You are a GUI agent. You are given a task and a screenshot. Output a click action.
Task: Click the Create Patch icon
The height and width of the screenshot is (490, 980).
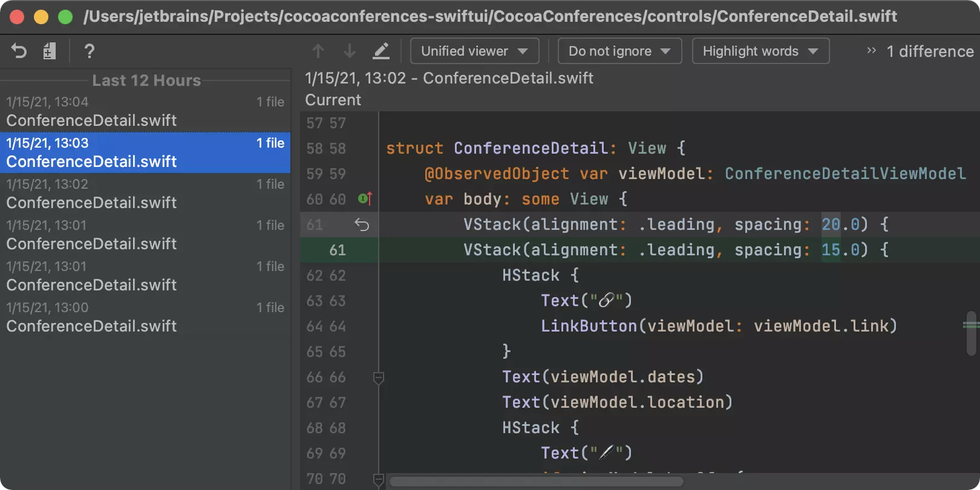point(50,51)
